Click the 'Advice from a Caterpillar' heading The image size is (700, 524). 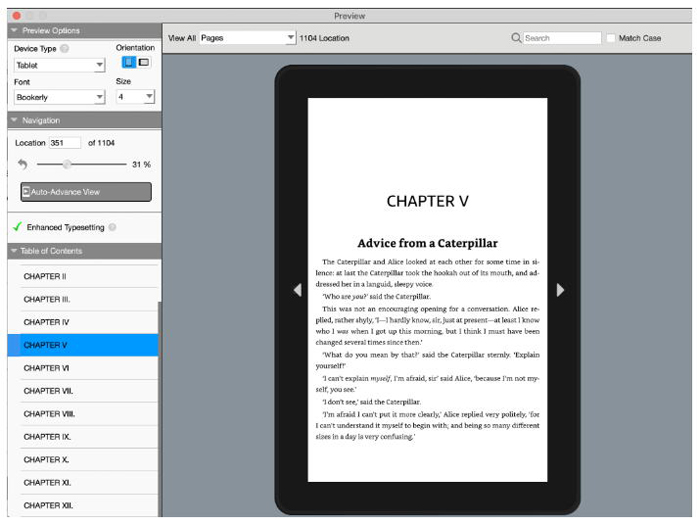click(427, 243)
